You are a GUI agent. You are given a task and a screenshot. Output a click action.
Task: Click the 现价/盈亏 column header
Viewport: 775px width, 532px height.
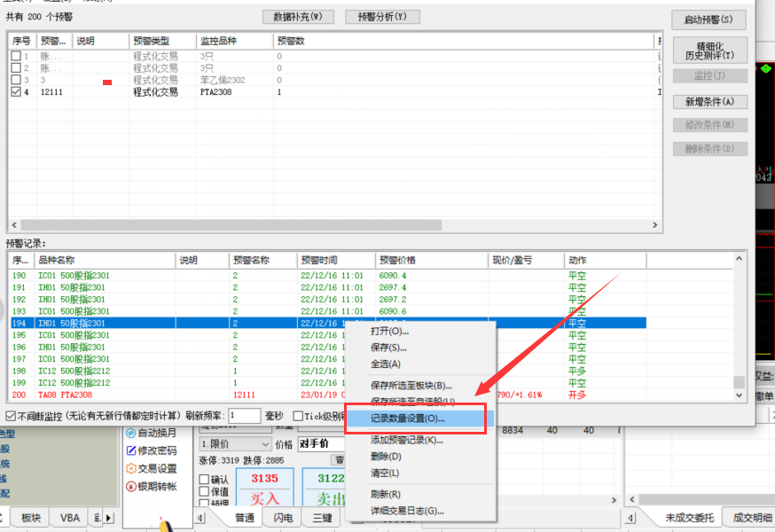click(x=526, y=260)
